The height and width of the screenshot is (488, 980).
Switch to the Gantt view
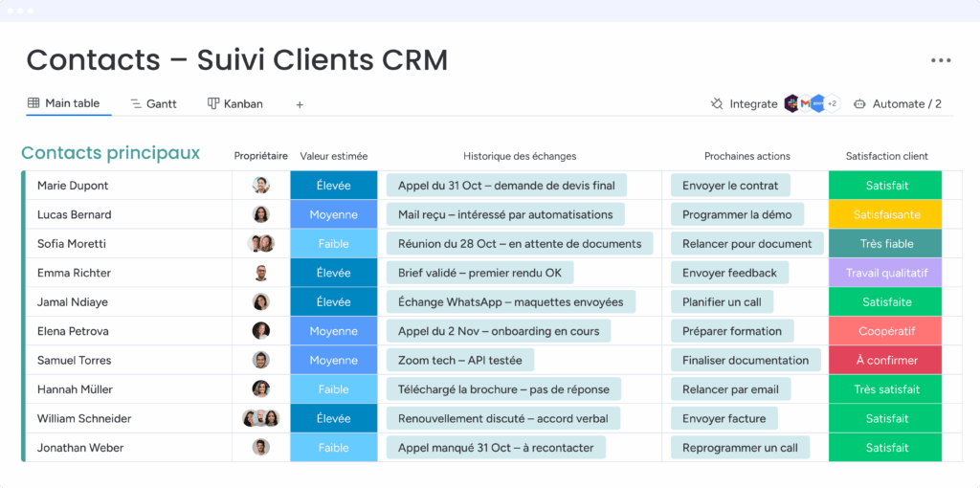(x=154, y=104)
